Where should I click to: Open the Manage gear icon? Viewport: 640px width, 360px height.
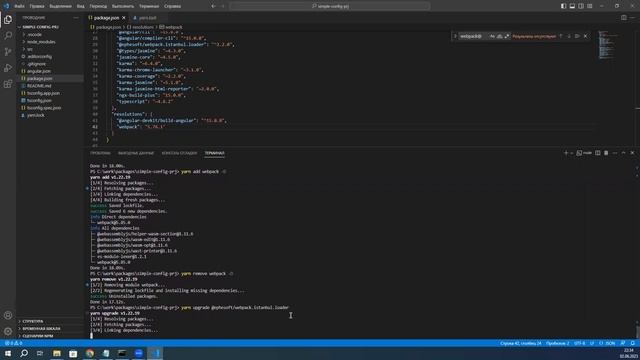point(8,331)
